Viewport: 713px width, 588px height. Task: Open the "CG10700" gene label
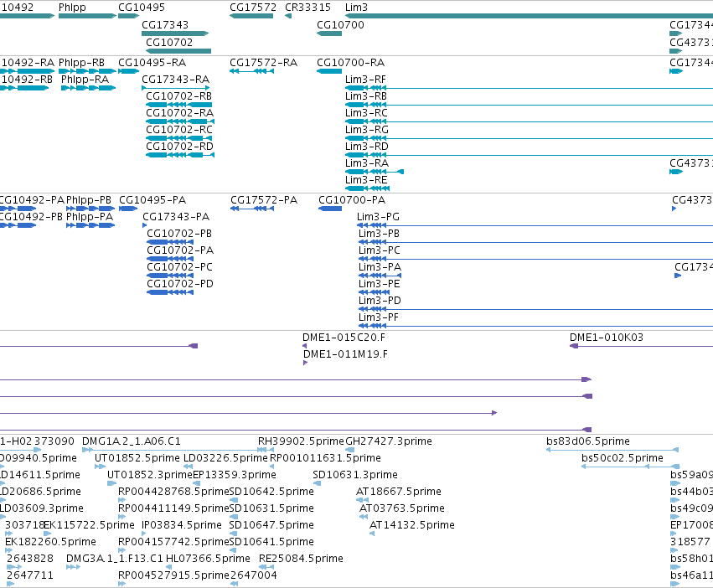(x=341, y=25)
